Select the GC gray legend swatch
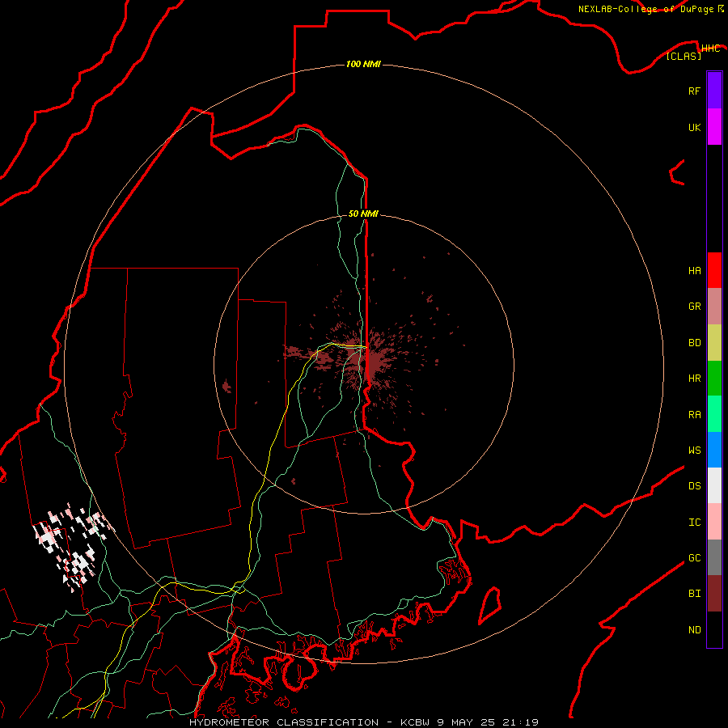This screenshot has width=728, height=728. (714, 557)
